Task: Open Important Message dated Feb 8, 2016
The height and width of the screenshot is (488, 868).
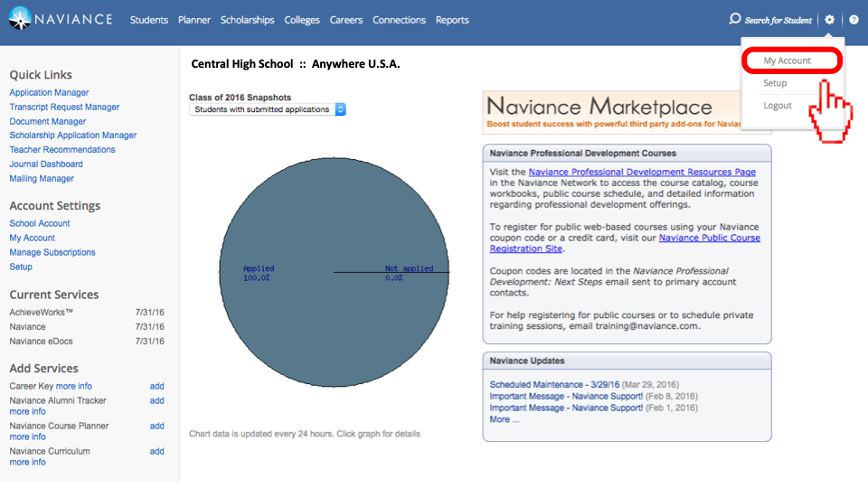Action: 566,396
